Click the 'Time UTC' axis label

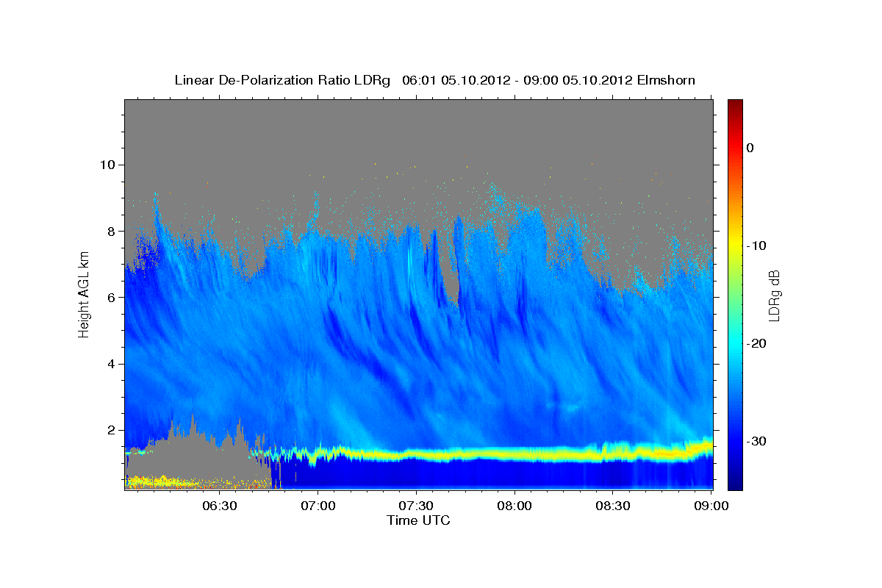(x=418, y=520)
